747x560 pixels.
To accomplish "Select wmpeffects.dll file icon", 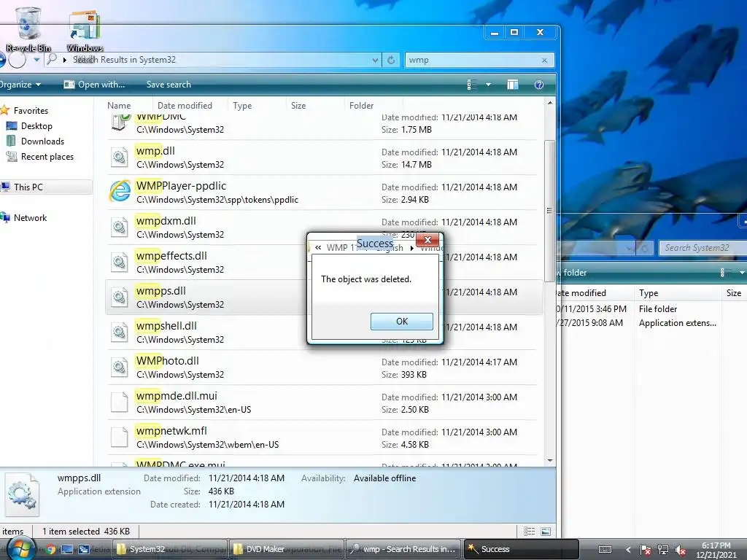I will [119, 262].
